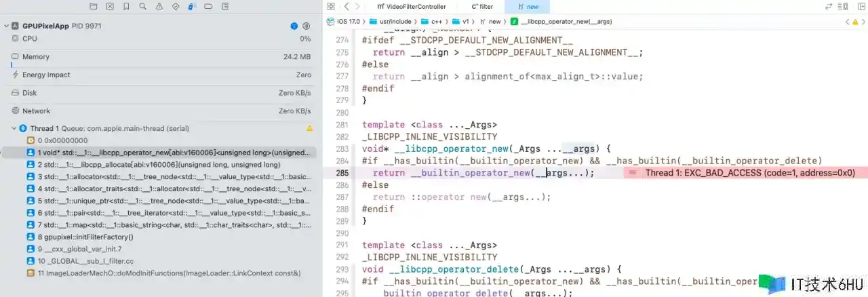Click the related items grid icon
Viewport: 868px width, 297px height.
pyautogui.click(x=331, y=6)
